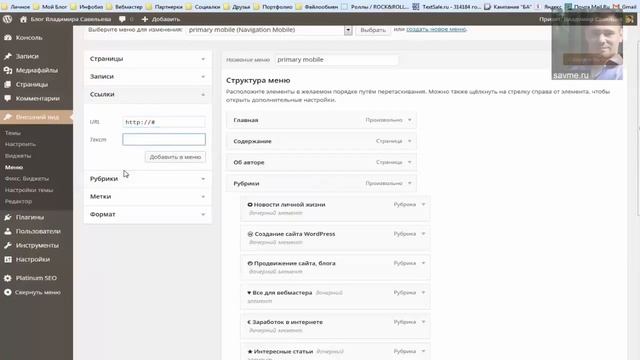Open the Вебмастер bookmarks folder
Image resolution: width=640 pixels, height=360 pixels.
pos(124,7)
